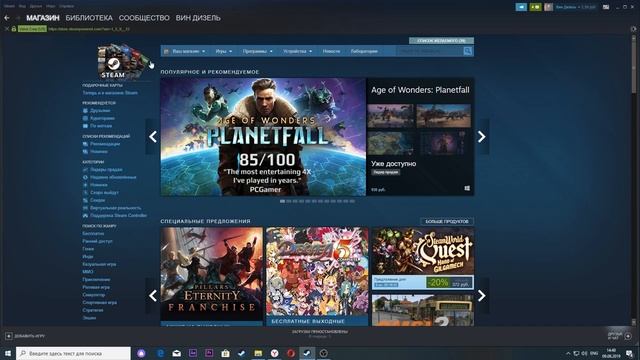Open the СПИСОК ЖЕЛАЕМОГО wishlist button

(441, 40)
